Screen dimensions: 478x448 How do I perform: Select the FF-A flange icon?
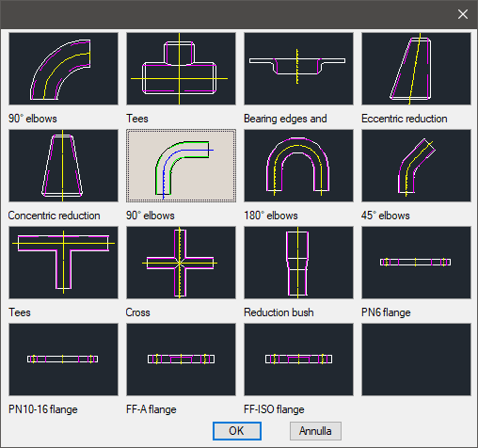(181, 360)
